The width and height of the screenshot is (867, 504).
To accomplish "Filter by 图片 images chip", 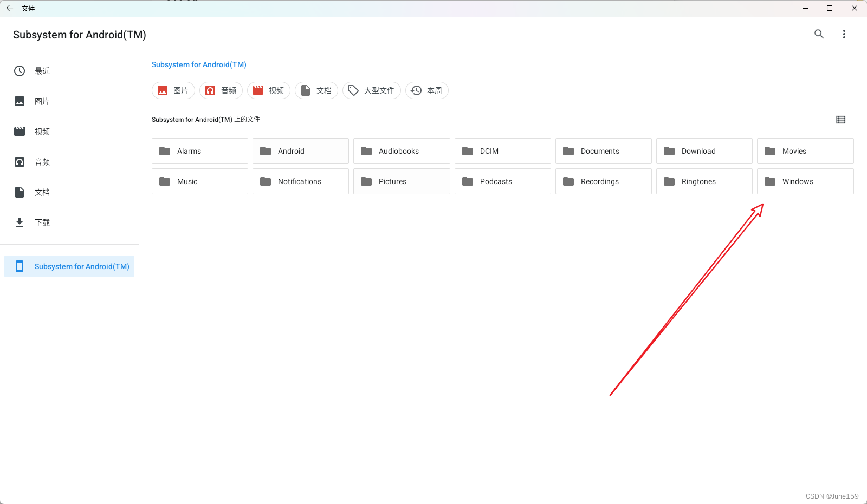I will (173, 90).
